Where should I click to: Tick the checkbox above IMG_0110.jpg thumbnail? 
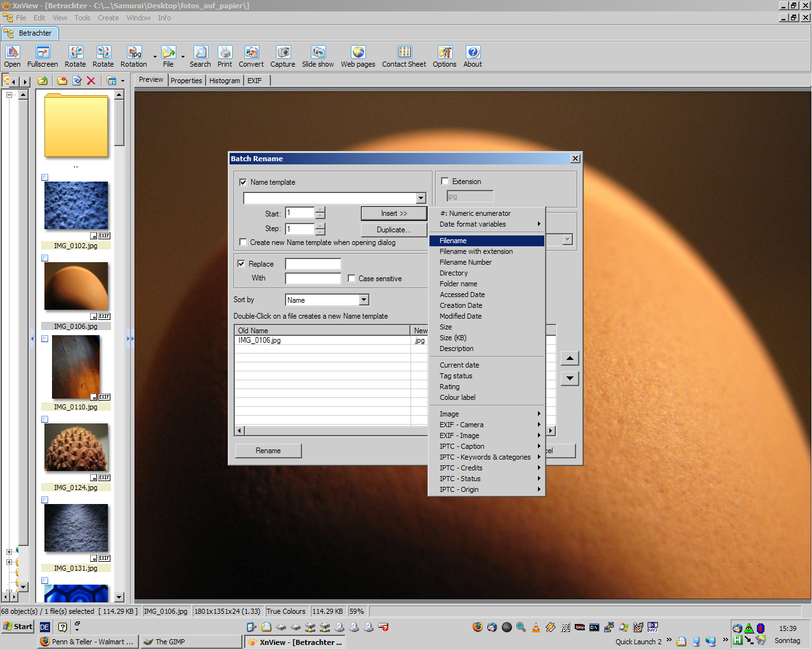pos(45,339)
